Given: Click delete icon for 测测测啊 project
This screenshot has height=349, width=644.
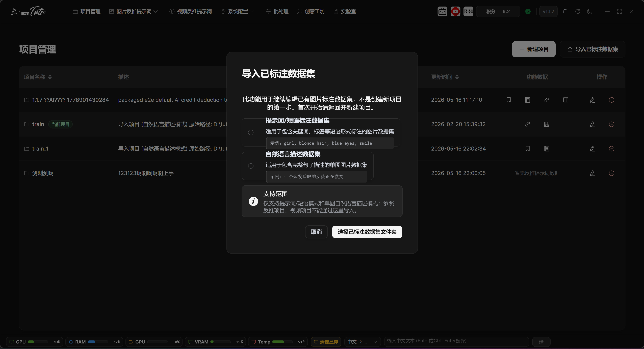Looking at the screenshot, I should click(x=611, y=173).
